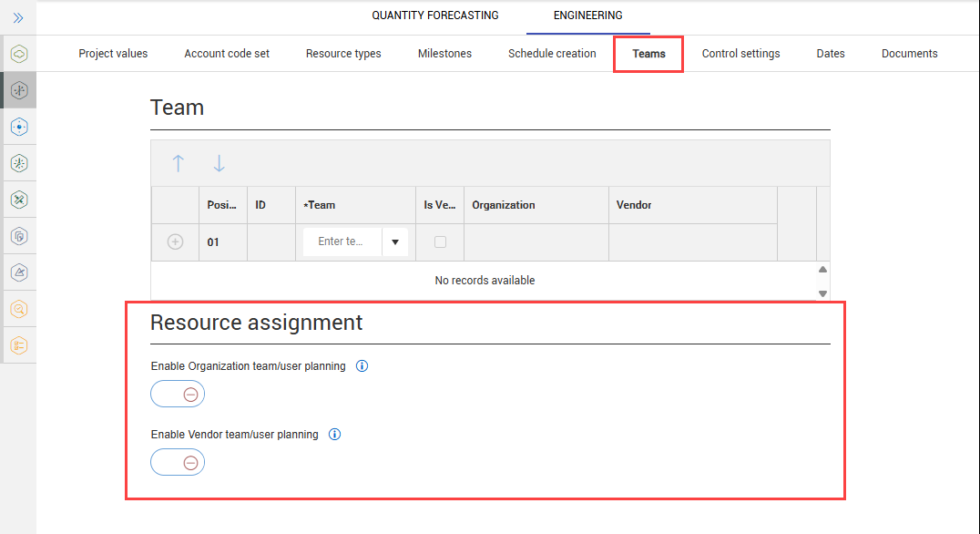Go to the Milestones tab
Screen dimensions: 980x534
coord(444,54)
